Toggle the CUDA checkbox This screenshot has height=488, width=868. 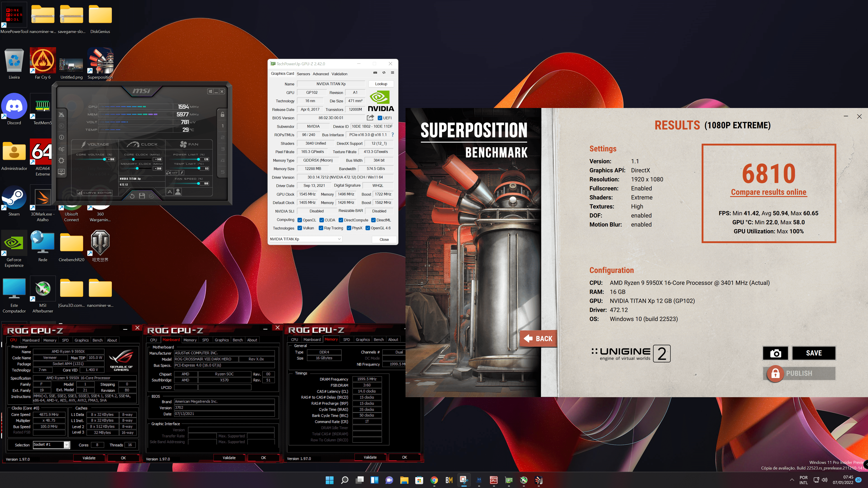(321, 220)
